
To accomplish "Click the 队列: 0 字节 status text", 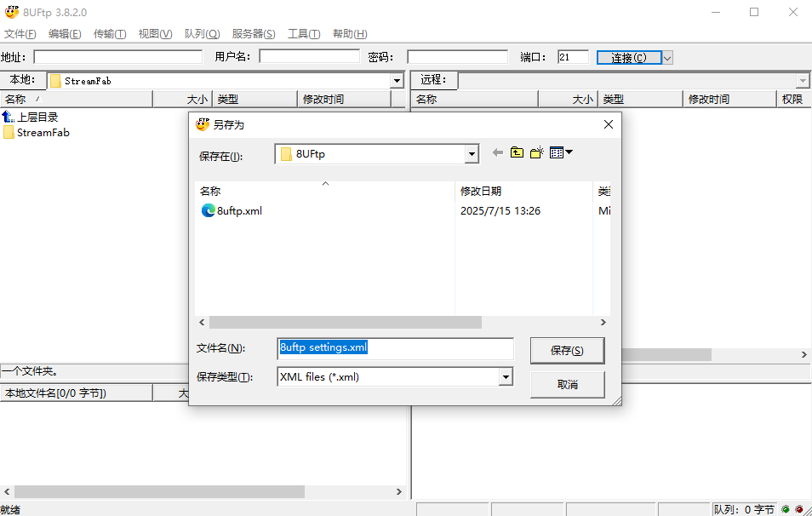I will tap(744, 510).
